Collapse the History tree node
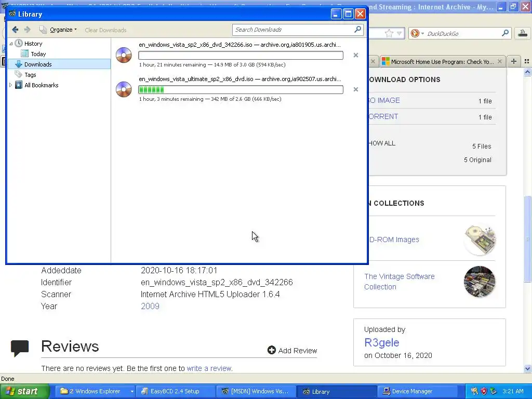The width and height of the screenshot is (532, 399). click(x=11, y=44)
